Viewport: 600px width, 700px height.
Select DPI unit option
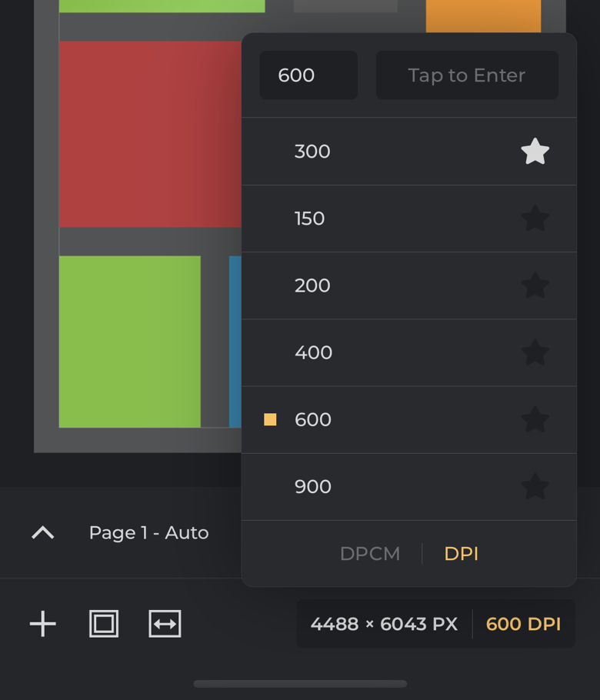coord(462,554)
